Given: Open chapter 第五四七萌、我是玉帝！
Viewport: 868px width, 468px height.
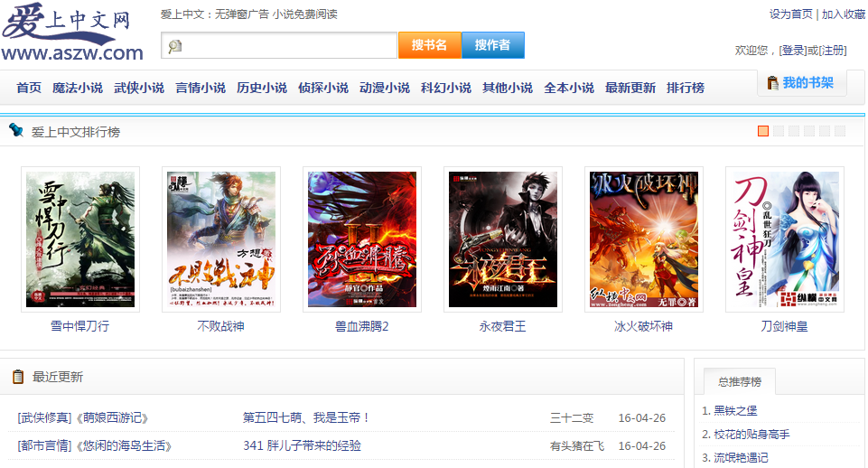Looking at the screenshot, I should pyautogui.click(x=306, y=417).
